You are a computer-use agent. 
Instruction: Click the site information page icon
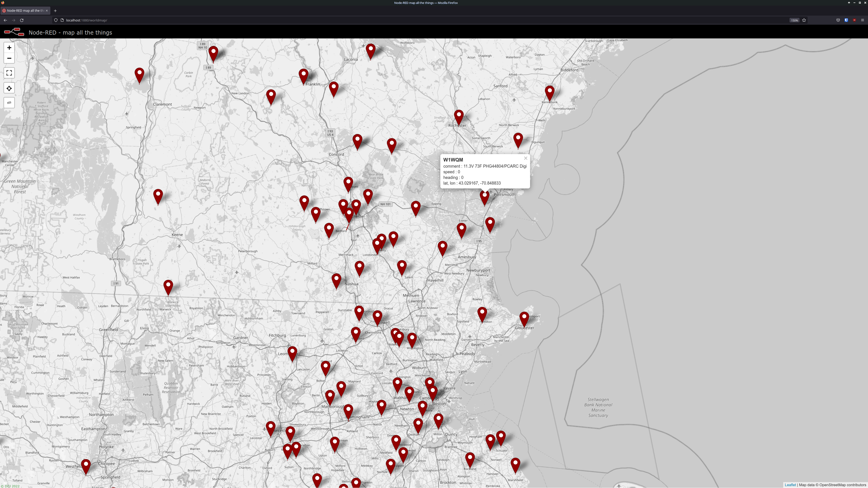[x=62, y=20]
